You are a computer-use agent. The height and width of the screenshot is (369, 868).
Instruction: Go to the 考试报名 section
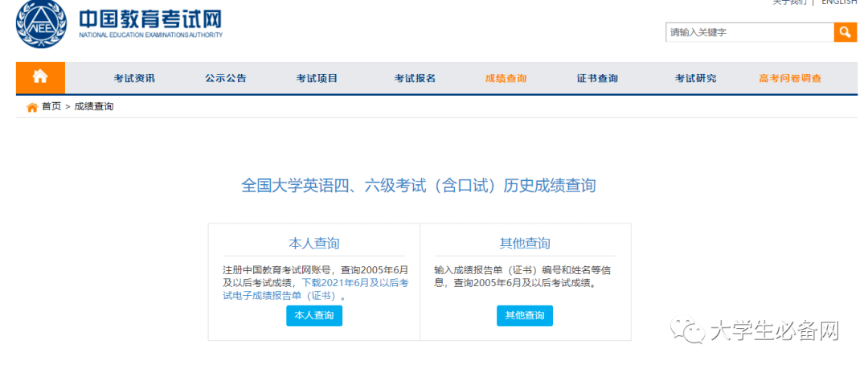click(x=415, y=78)
